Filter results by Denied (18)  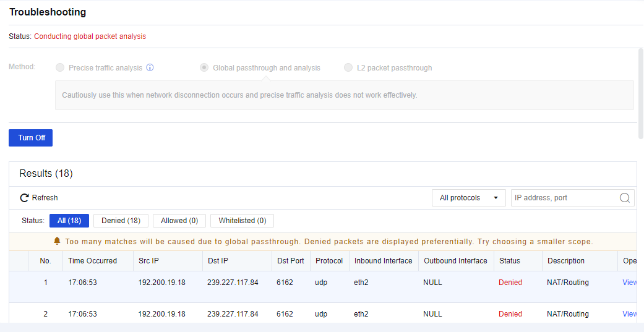[121, 221]
